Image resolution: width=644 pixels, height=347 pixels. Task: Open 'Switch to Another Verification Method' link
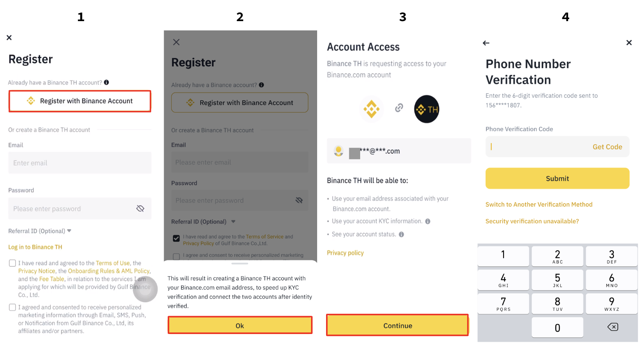coord(539,205)
